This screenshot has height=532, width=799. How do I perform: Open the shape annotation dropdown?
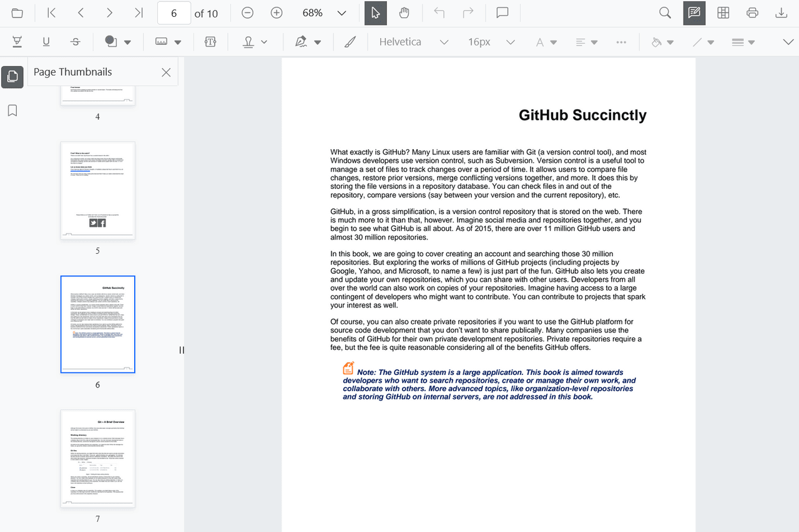(117, 42)
